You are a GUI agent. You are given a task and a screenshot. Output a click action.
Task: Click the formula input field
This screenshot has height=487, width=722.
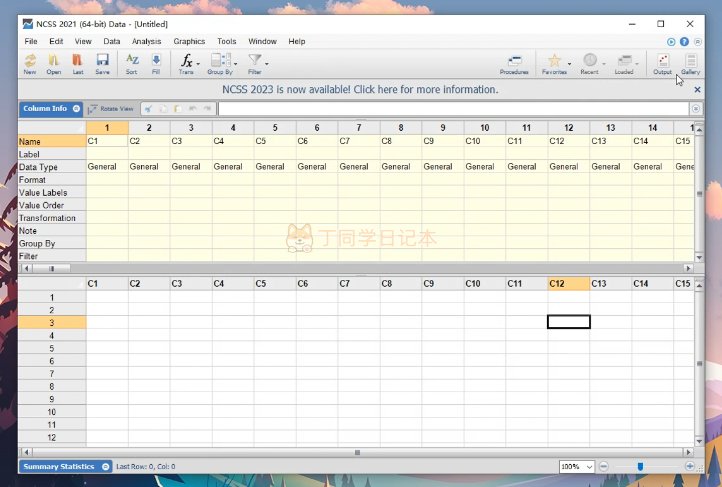[x=452, y=108]
